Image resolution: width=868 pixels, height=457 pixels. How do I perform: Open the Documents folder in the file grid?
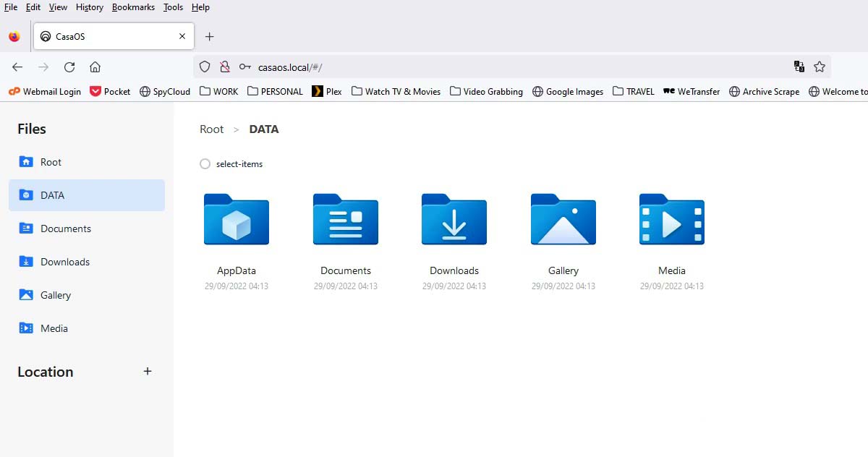click(345, 220)
